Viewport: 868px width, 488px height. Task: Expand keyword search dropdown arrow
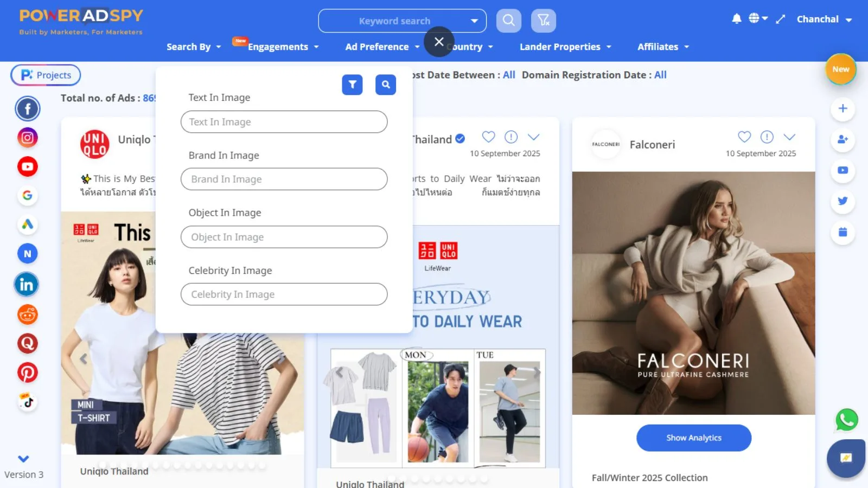(474, 21)
